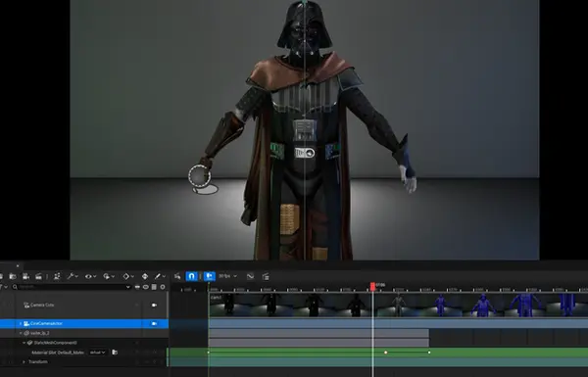The height and width of the screenshot is (377, 588).
Task: Expand the Transform track
Action: click(24, 362)
